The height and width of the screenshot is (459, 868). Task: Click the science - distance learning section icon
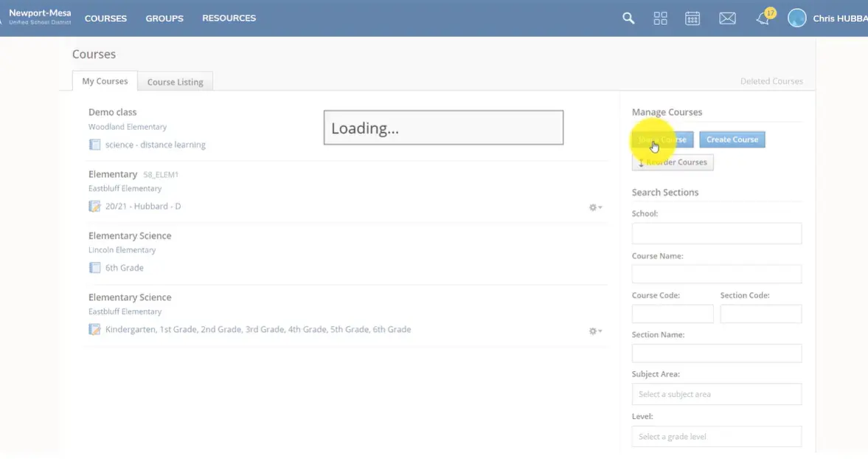94,145
